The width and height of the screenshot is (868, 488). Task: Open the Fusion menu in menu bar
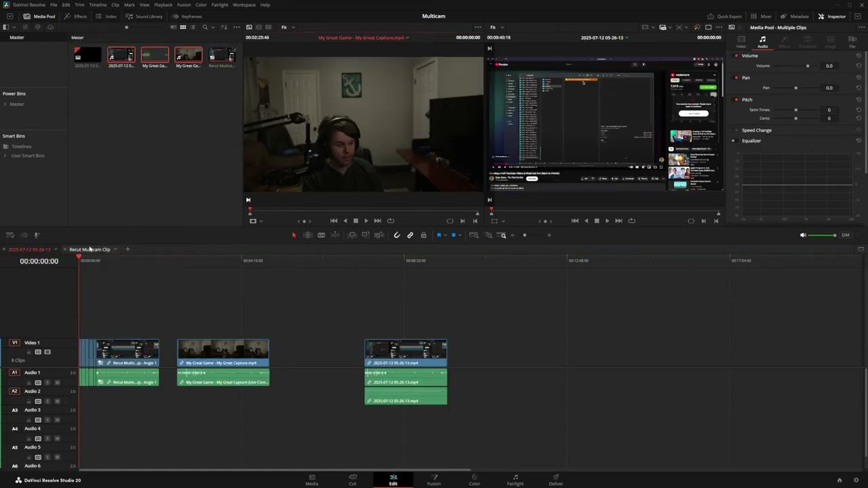tap(184, 5)
